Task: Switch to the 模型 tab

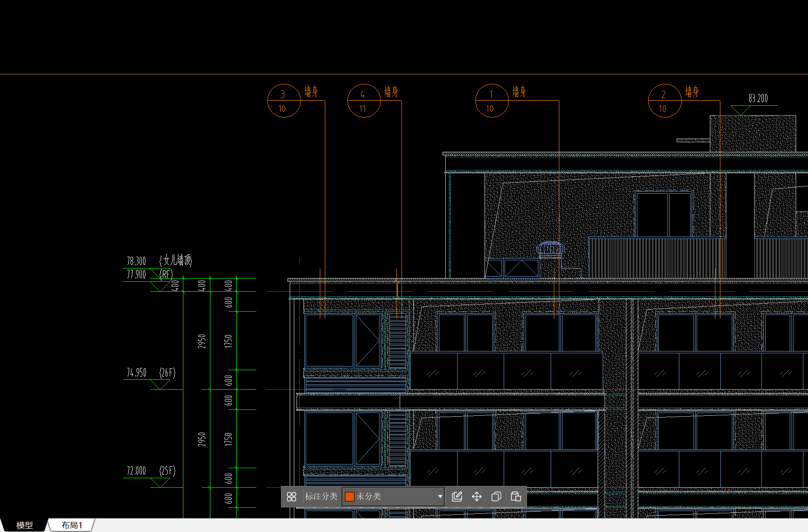Action: [x=25, y=525]
